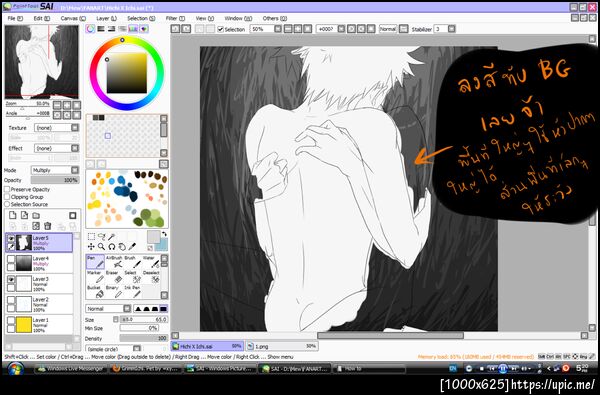Show Layer 4 via visibility box
This screenshot has width=600, height=395.
click(11, 260)
